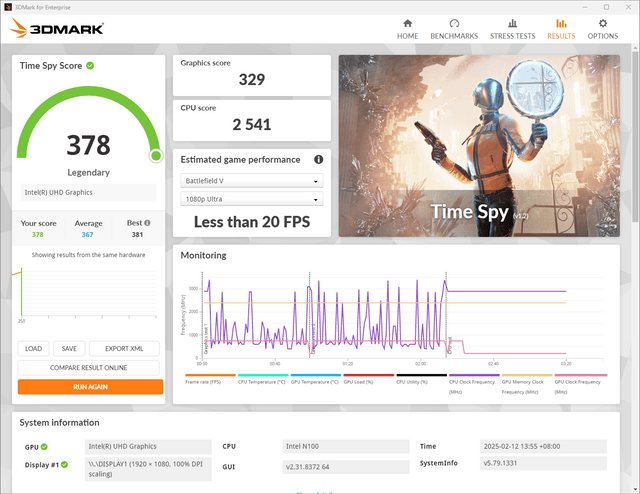
Task: Click the info icon next to Estimated game performance
Action: (318, 160)
